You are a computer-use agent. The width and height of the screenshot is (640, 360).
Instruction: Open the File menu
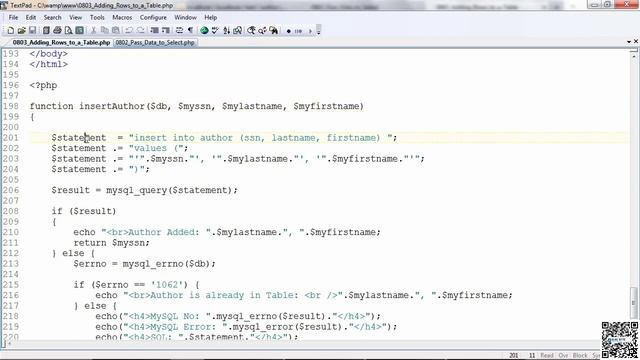coord(13,17)
